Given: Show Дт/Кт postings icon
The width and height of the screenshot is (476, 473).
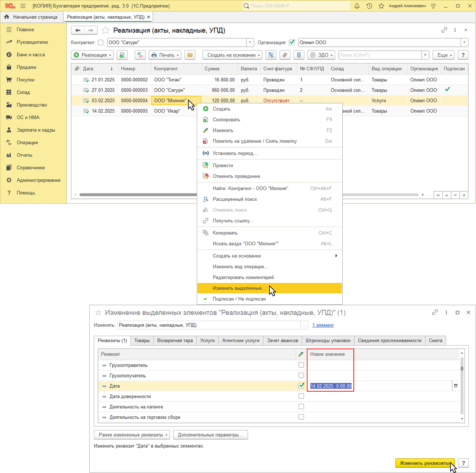Looking at the screenshot, I should pyautogui.click(x=140, y=55).
